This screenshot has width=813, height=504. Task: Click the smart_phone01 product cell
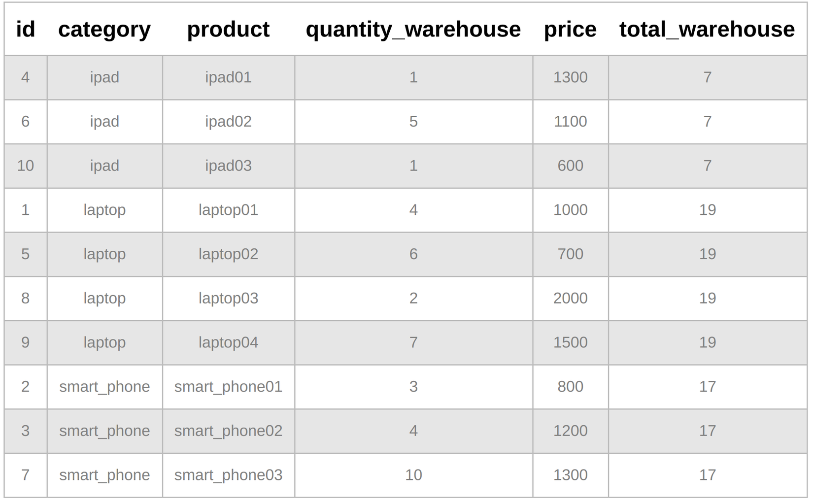click(x=228, y=387)
